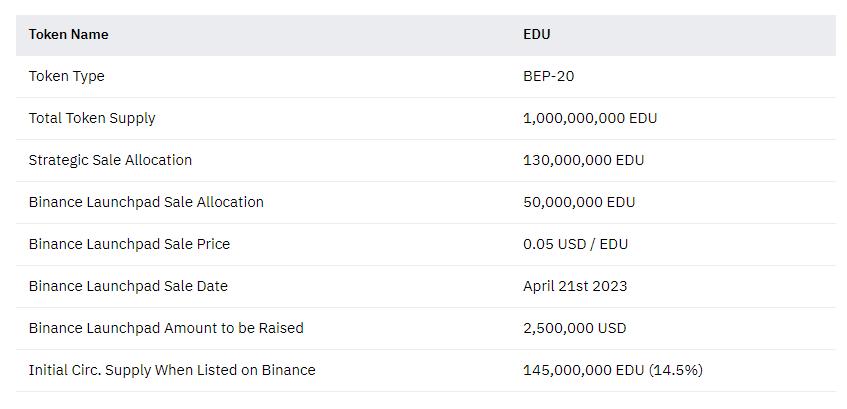The height and width of the screenshot is (409, 847).
Task: Select the Token Type row label
Action: (66, 76)
